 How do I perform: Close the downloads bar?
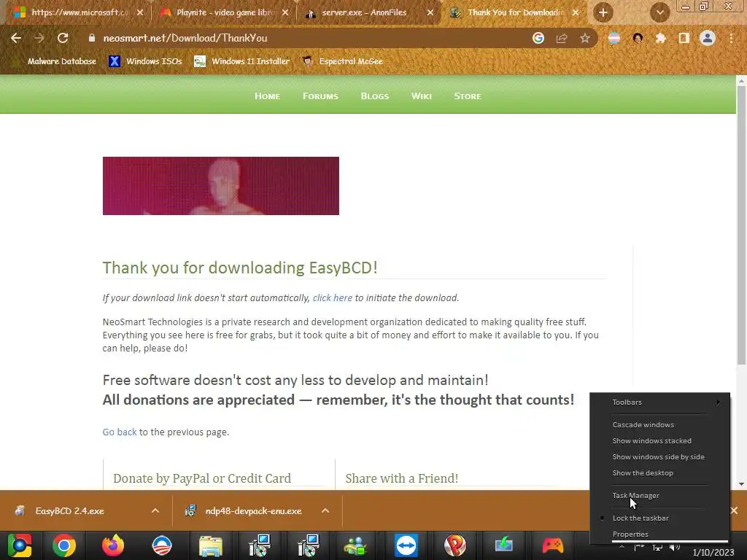click(x=734, y=510)
